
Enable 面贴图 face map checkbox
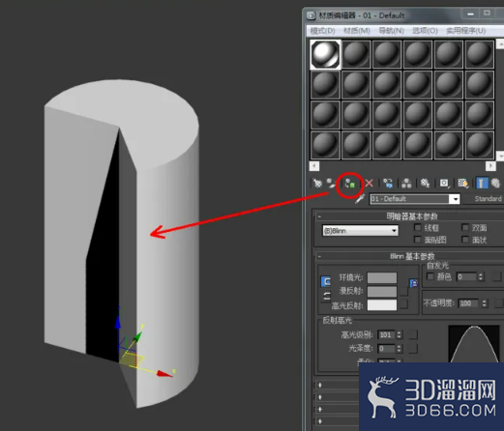[418, 240]
